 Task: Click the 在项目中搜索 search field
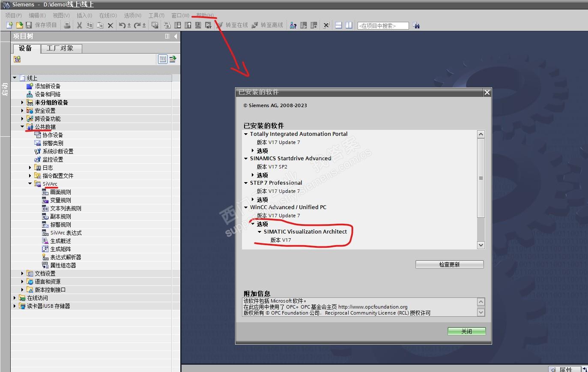(383, 26)
